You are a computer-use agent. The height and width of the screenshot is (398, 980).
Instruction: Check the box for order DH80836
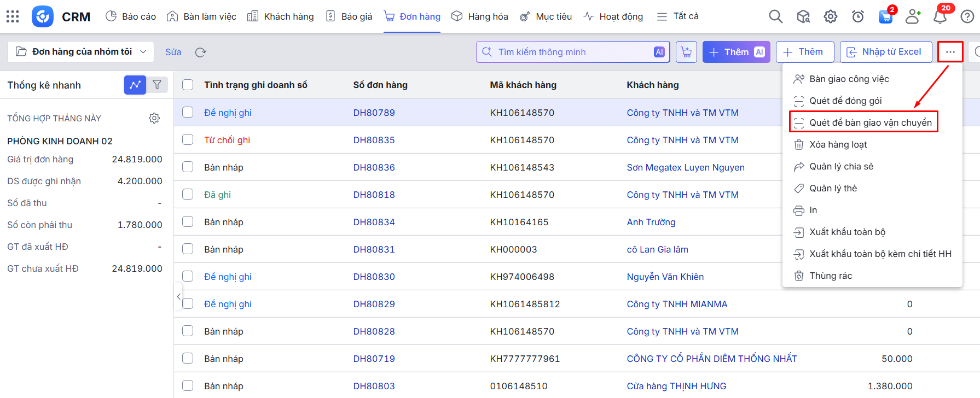[188, 167]
